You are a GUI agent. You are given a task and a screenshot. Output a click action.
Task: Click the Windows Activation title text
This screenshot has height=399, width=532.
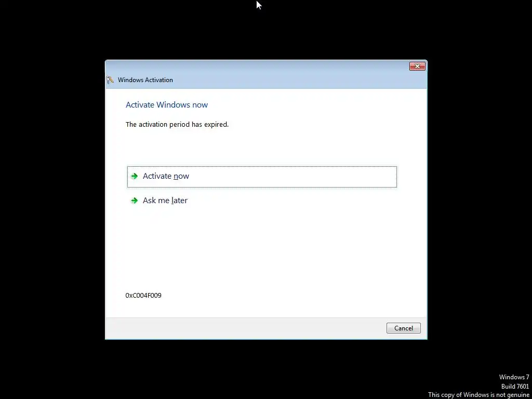click(145, 80)
